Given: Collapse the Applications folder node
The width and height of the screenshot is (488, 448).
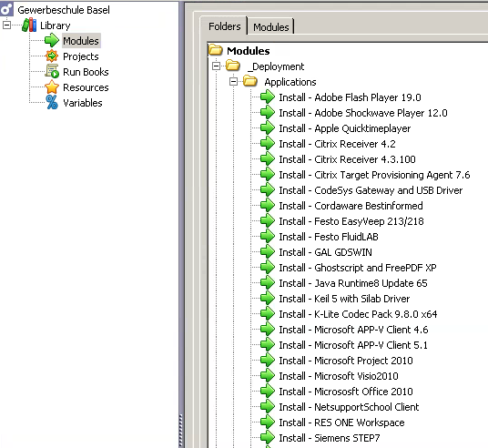Looking at the screenshot, I should [233, 82].
